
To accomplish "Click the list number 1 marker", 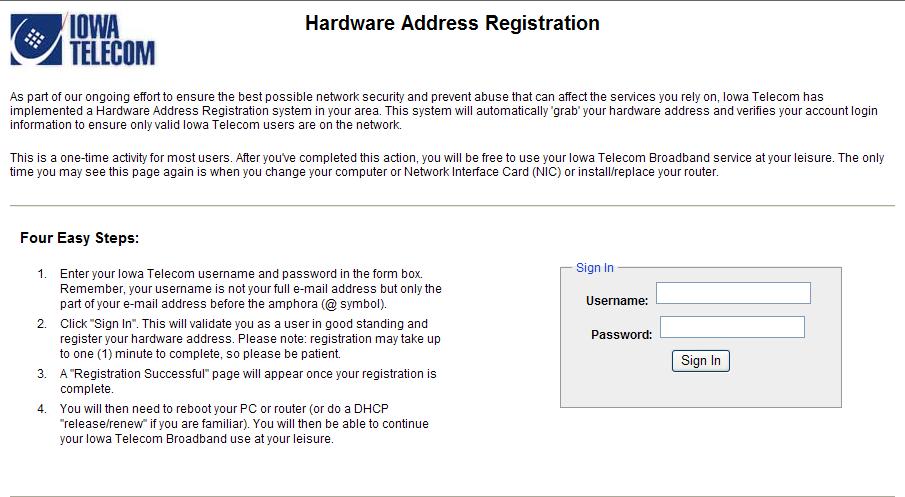I will tap(42, 274).
